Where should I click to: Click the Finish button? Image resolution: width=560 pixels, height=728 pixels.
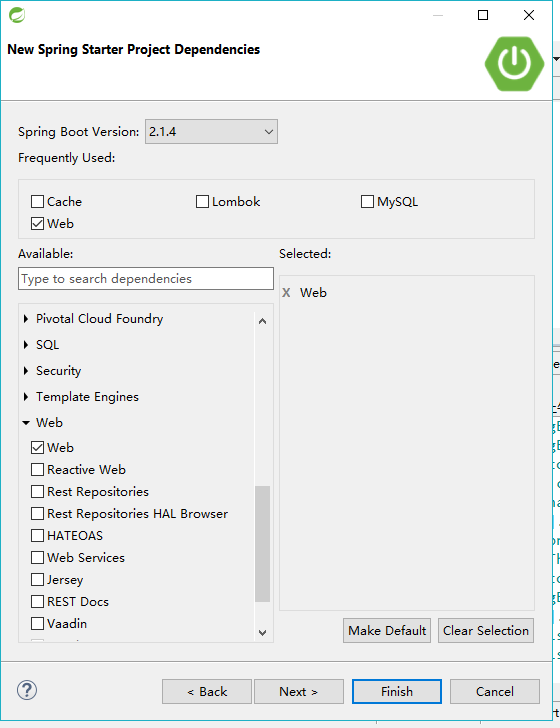[397, 692]
